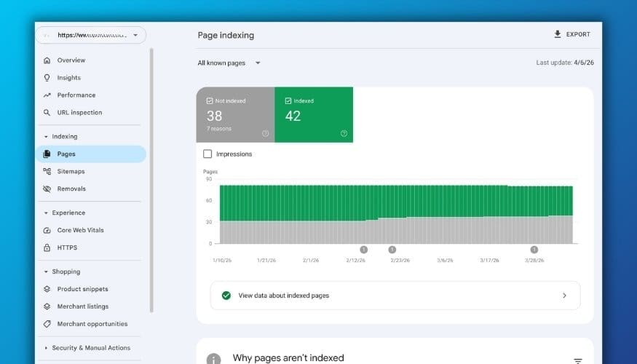
Task: Go to Overview in sidebar
Action: 71,60
